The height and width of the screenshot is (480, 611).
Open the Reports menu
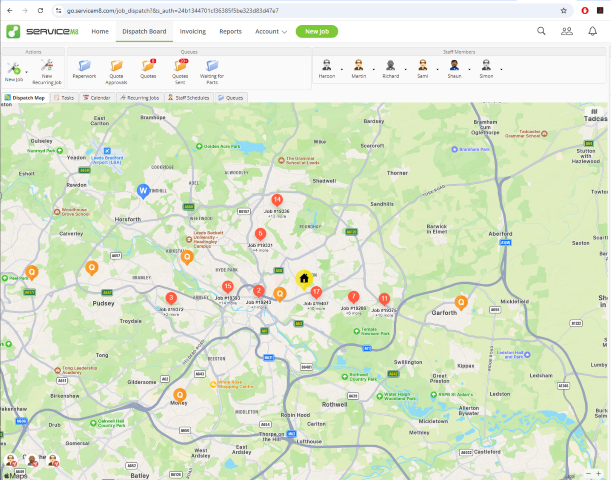tap(230, 32)
